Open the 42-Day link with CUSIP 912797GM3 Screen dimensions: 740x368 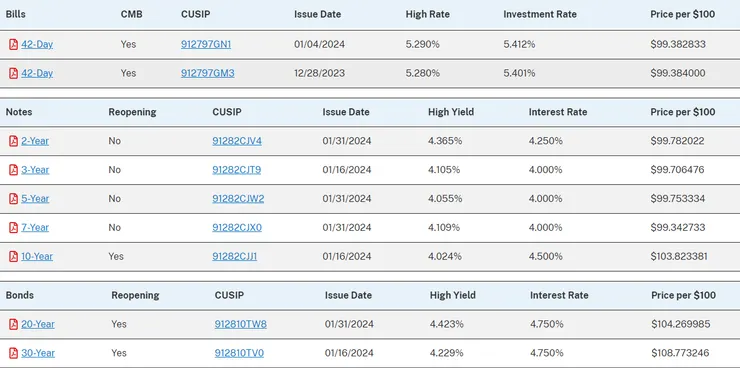pyautogui.click(x=37, y=73)
